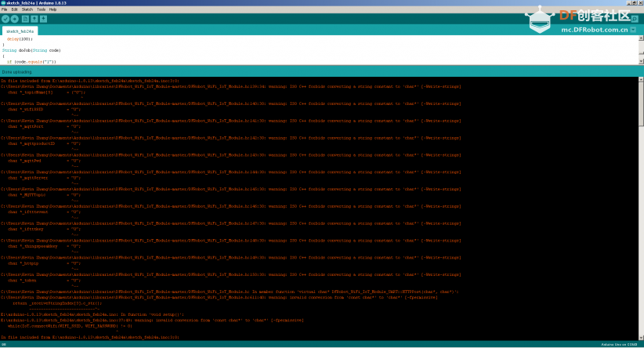Click the 'return _receiveStringIndex[3].c_str();' console line
This screenshot has width=644, height=348.
[57, 303]
